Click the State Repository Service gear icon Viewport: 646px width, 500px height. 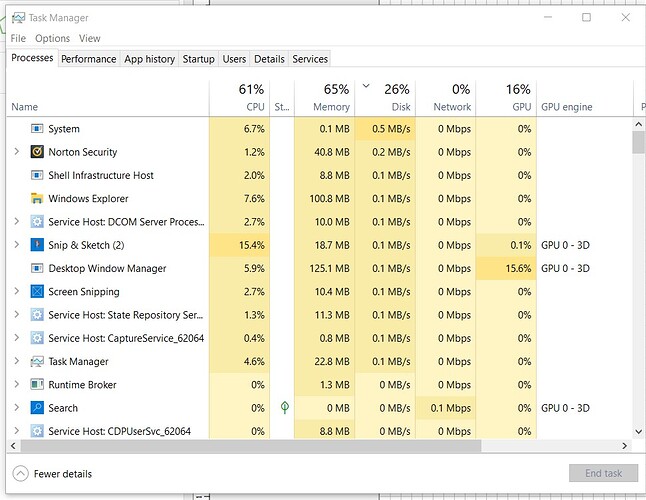(37, 315)
